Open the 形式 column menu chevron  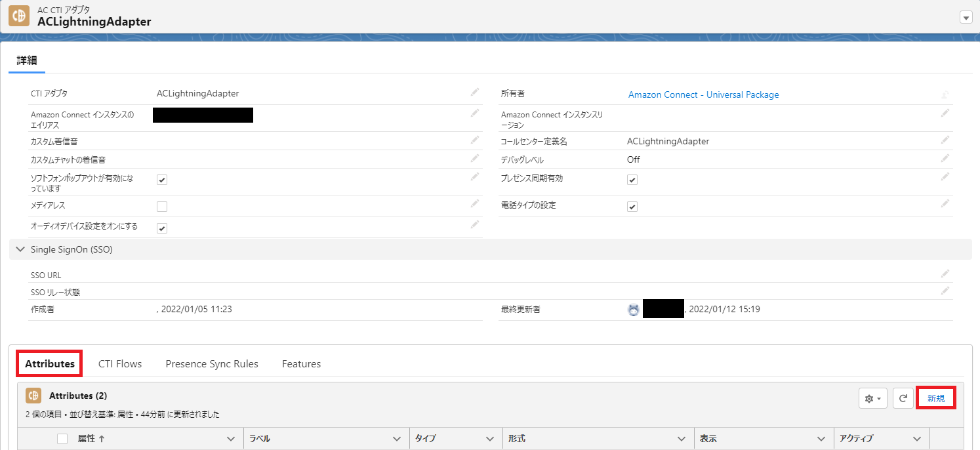(682, 439)
